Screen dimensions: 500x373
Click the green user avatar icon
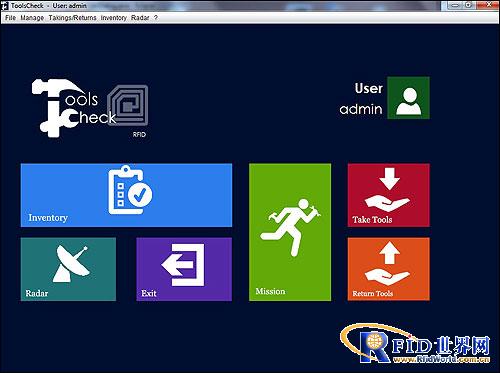pos(408,98)
